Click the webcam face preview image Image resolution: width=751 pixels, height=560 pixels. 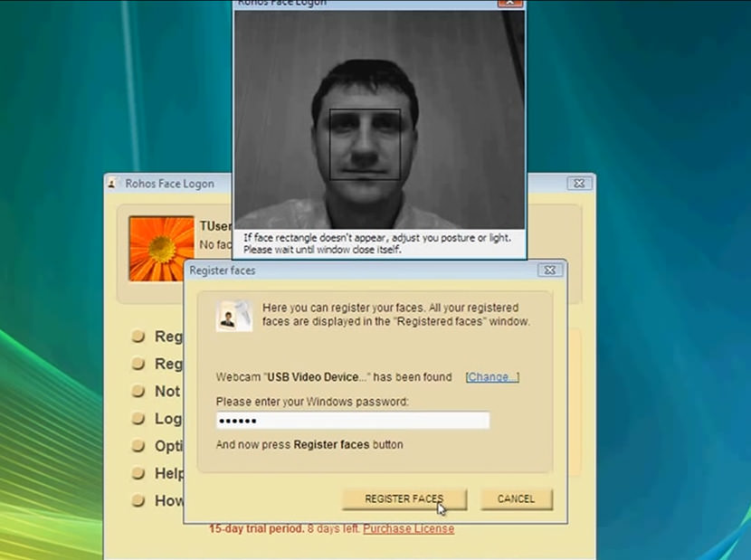point(379,119)
